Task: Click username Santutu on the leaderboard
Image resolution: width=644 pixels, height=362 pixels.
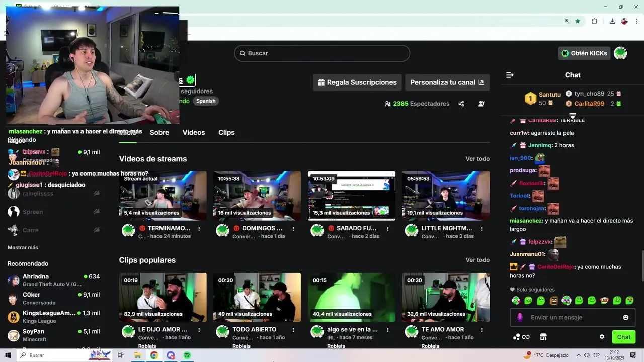Action: pyautogui.click(x=550, y=95)
